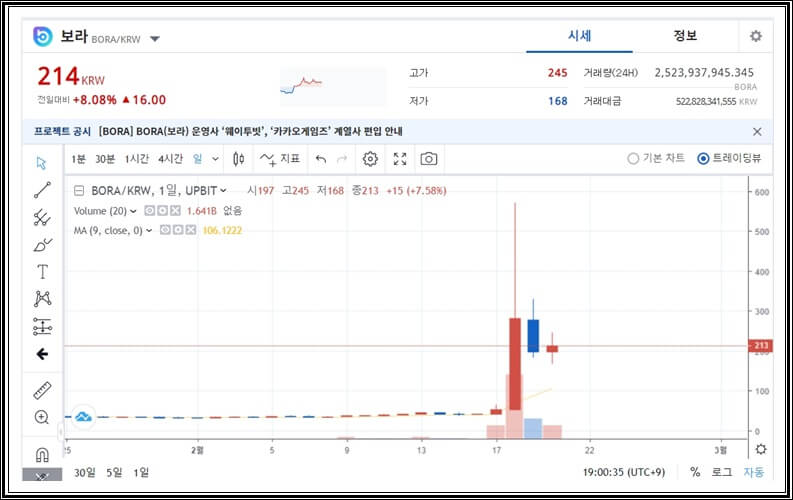Collapse the chart legend minus box
Image resolution: width=793 pixels, height=500 pixels.
click(79, 191)
